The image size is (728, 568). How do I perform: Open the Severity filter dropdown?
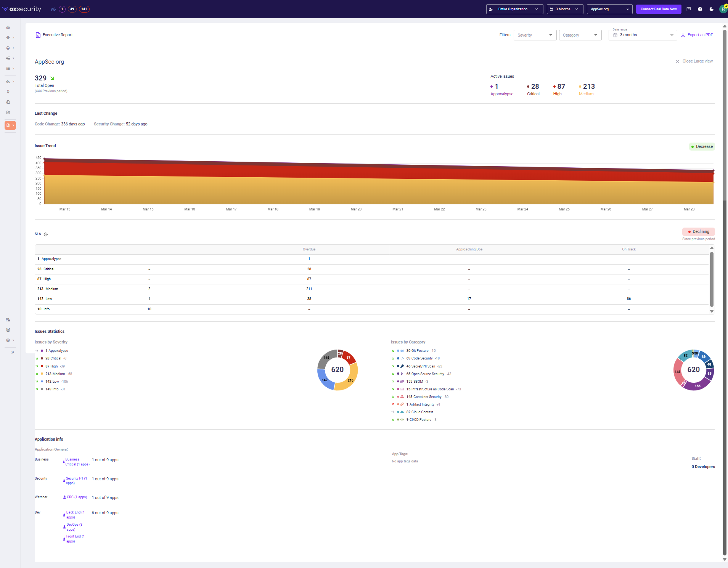pyautogui.click(x=535, y=35)
